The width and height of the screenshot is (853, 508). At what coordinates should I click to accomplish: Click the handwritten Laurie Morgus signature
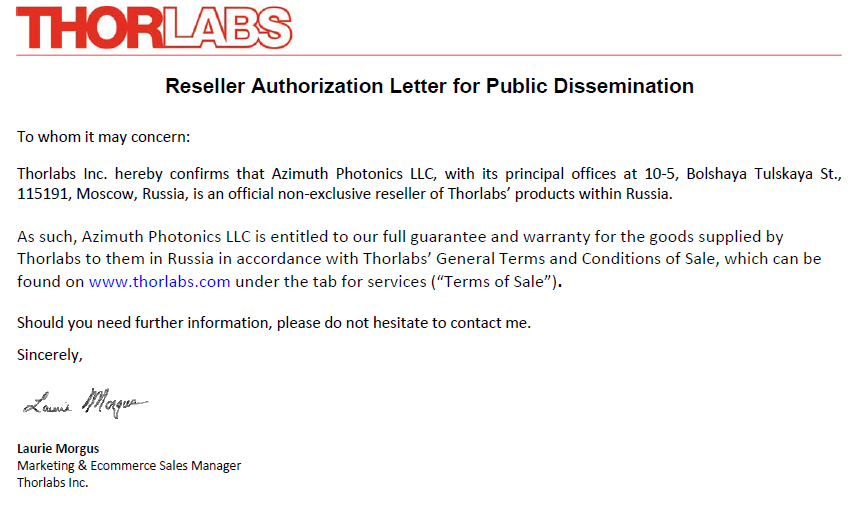click(85, 403)
